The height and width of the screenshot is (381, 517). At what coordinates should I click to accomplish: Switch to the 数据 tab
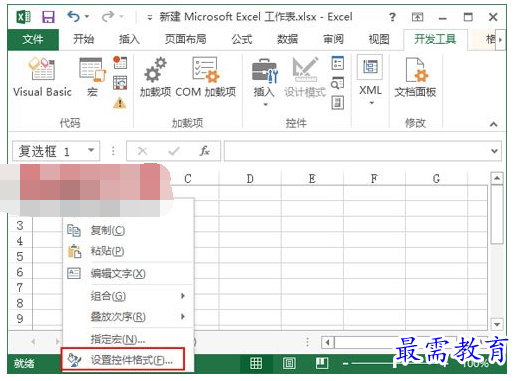click(287, 39)
